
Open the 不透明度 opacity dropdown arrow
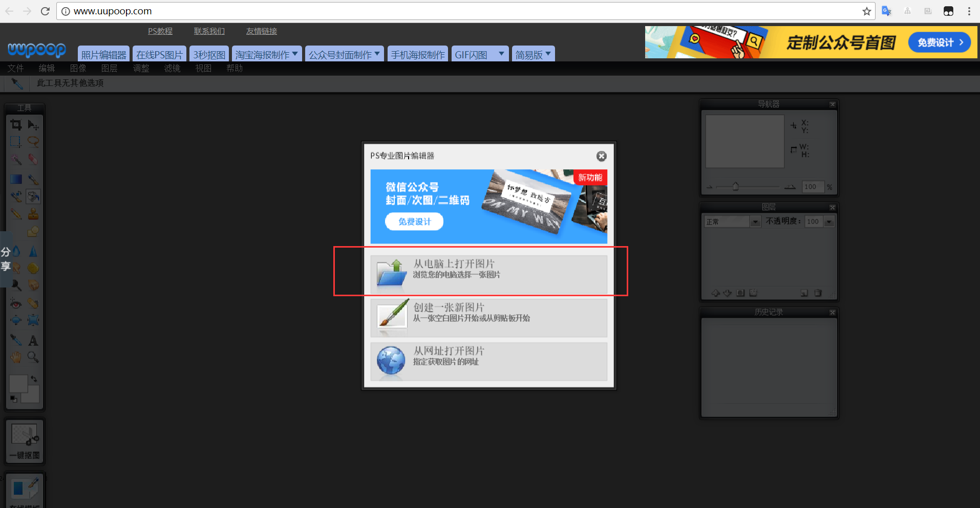(829, 222)
